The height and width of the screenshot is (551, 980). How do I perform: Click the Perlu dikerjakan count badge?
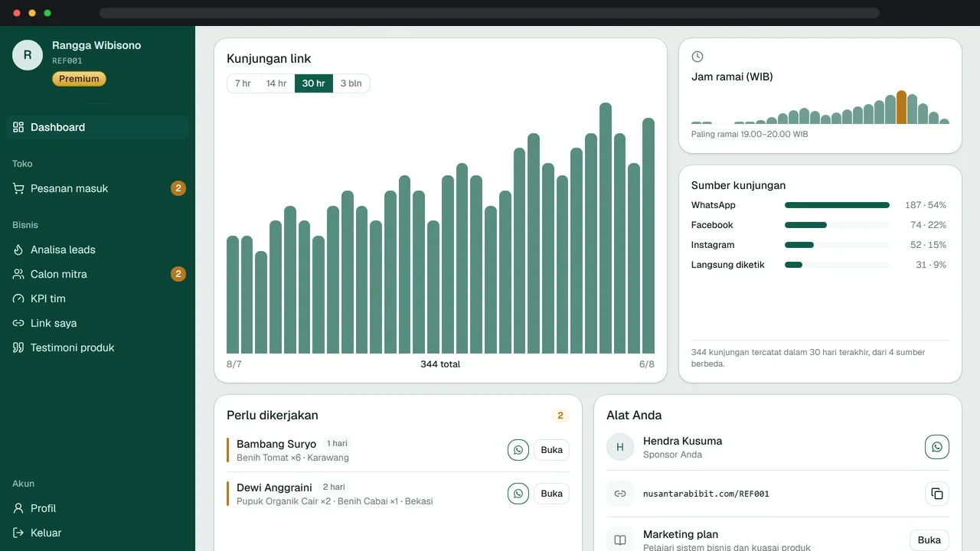[560, 416]
